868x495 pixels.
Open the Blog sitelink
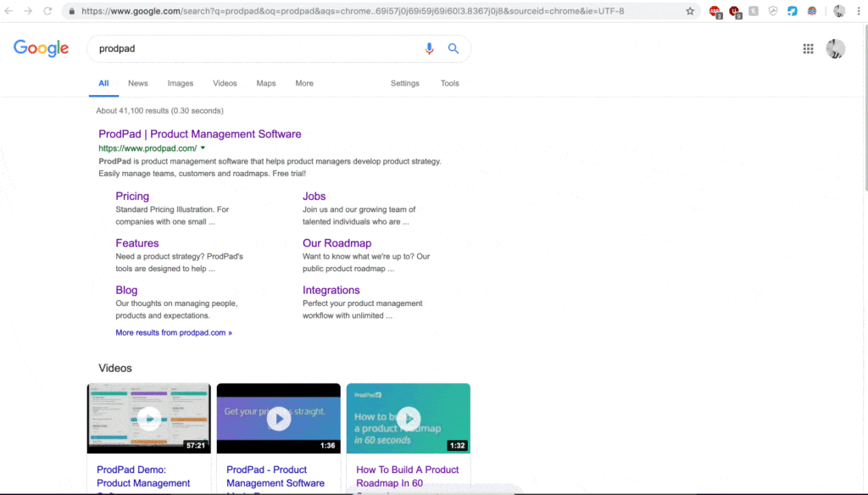pos(126,290)
